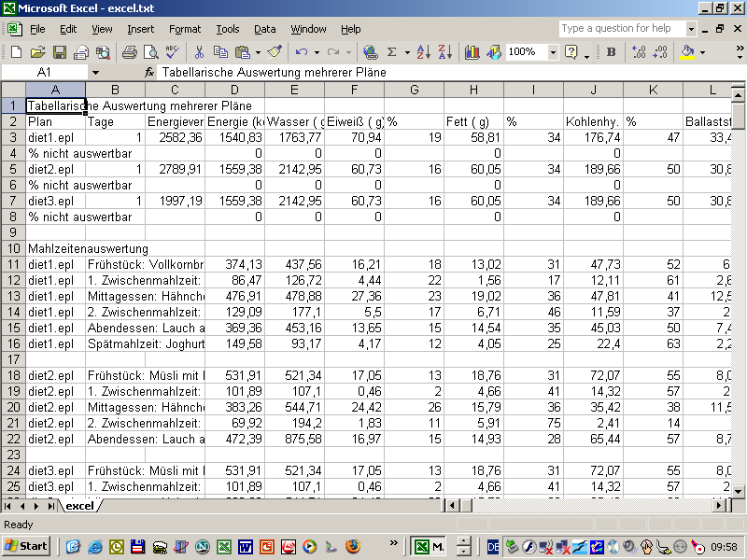Open the Chart Wizard
The height and width of the screenshot is (560, 747).
[x=472, y=52]
